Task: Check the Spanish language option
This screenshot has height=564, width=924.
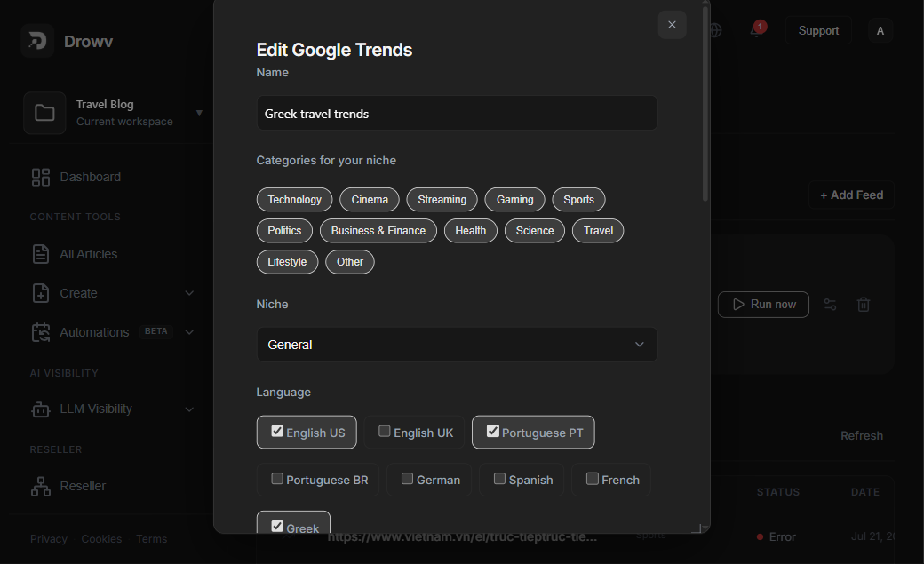Action: (x=499, y=479)
